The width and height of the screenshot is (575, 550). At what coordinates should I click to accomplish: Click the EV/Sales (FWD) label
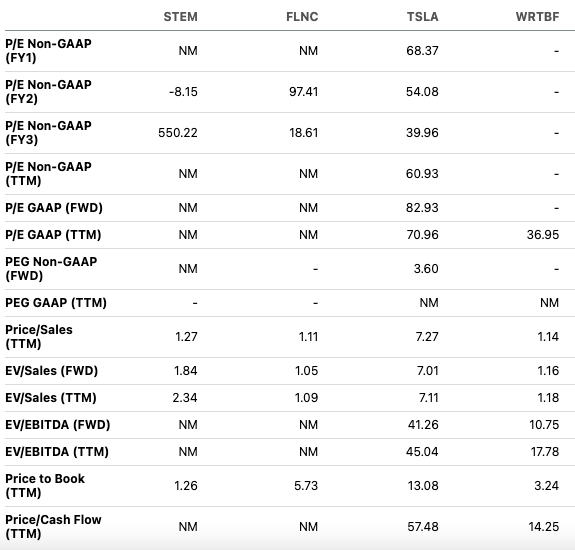(x=52, y=371)
